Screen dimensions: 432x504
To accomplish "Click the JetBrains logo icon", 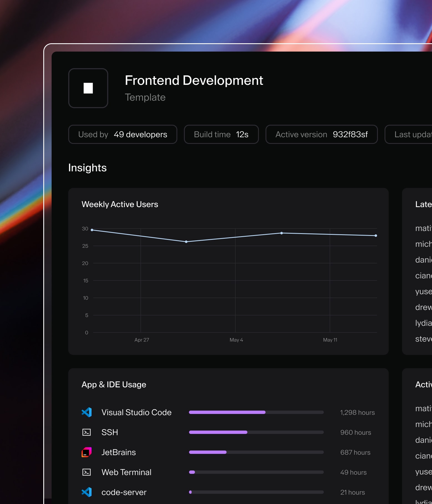I will [x=87, y=452].
